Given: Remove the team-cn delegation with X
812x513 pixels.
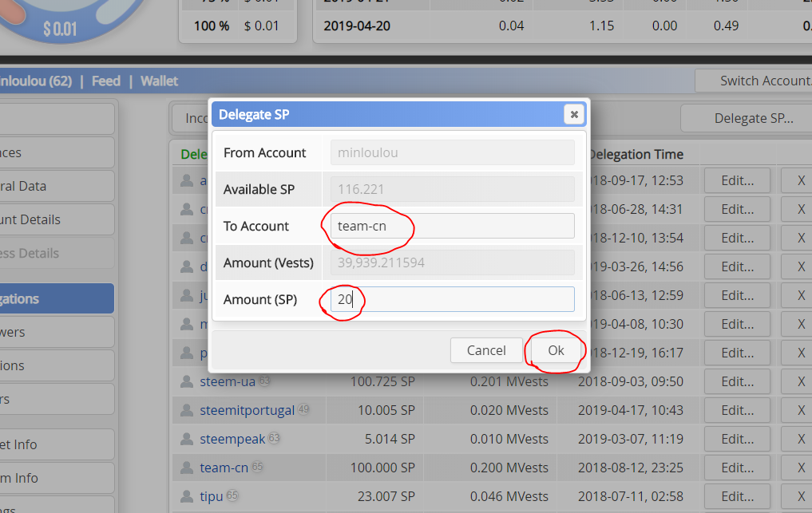Looking at the screenshot, I should [801, 468].
